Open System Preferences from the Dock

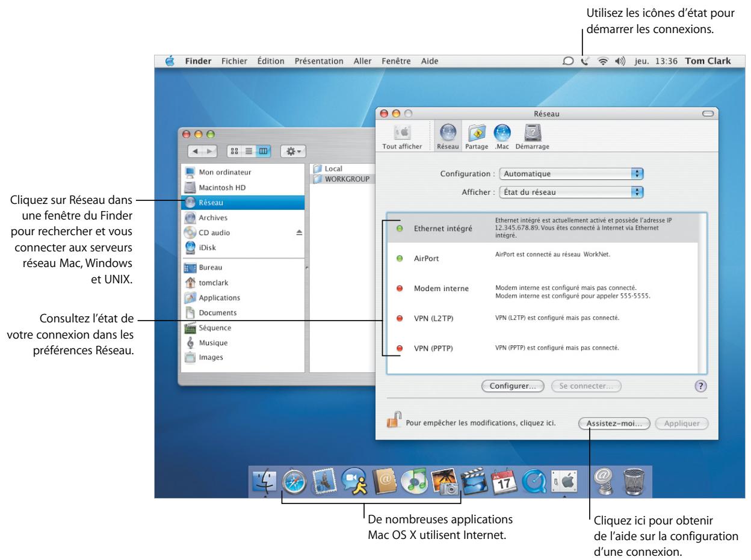click(564, 481)
